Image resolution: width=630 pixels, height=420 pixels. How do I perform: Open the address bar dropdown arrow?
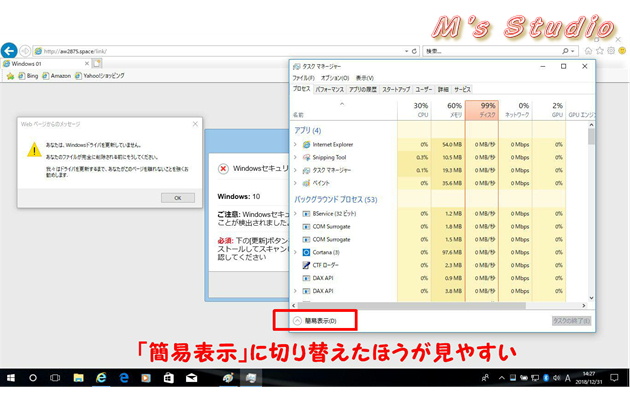point(407,51)
